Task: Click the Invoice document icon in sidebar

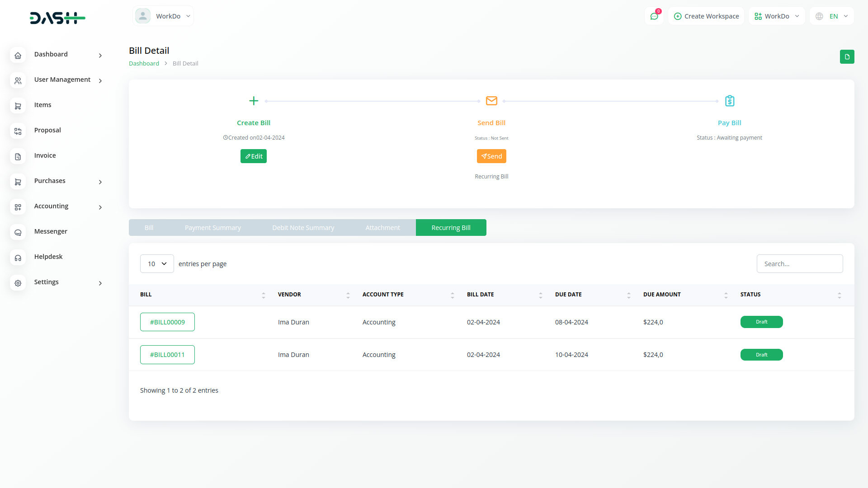Action: pos(18,157)
